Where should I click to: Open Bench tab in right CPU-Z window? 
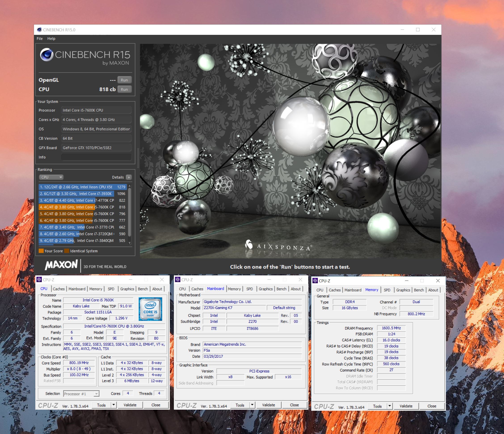pyautogui.click(x=419, y=290)
